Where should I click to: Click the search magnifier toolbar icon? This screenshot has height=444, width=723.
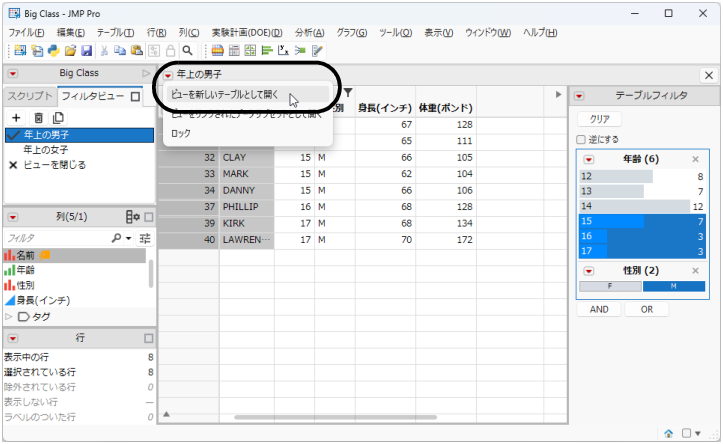(187, 50)
